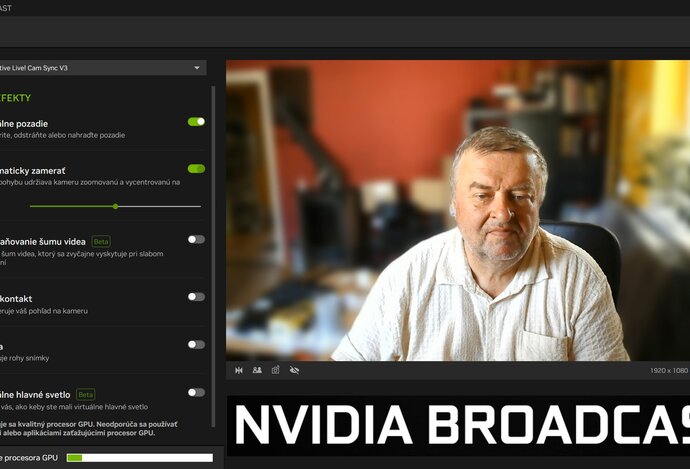Click the Beta badge next to 'hlavné svetlo'
The image size is (690, 469).
pyautogui.click(x=86, y=395)
